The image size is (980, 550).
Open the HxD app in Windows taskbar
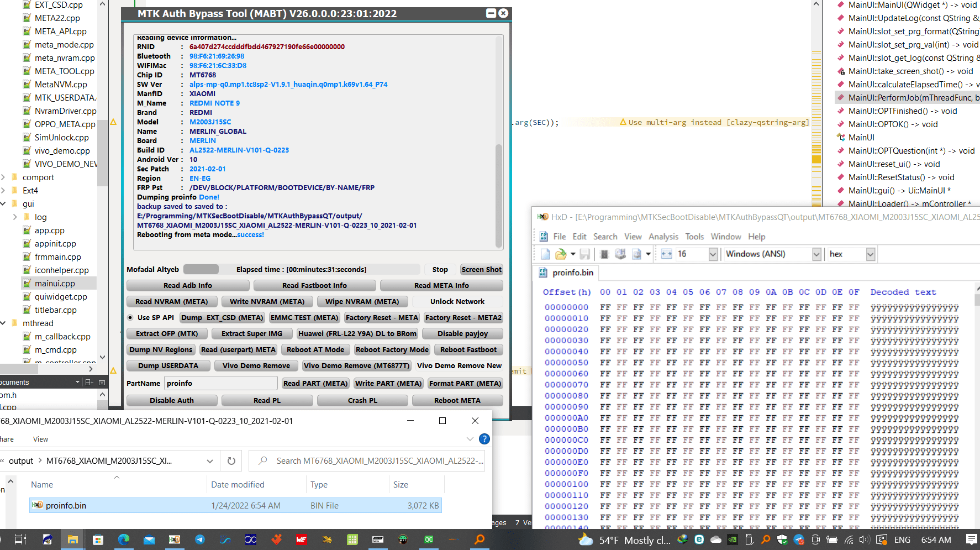click(175, 539)
